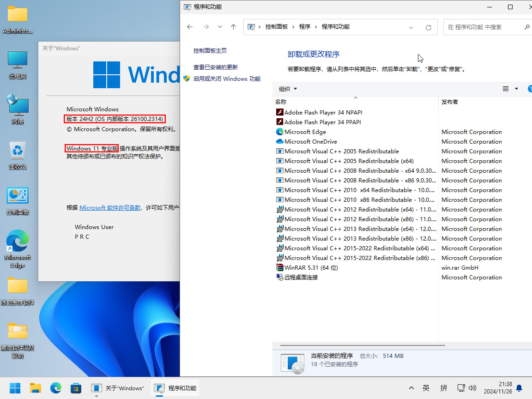Click the change view icon
The height and width of the screenshot is (399, 532).
coord(506,89)
